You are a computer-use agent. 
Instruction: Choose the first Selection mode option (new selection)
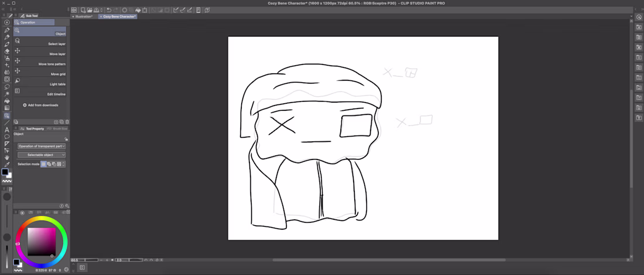coord(43,164)
